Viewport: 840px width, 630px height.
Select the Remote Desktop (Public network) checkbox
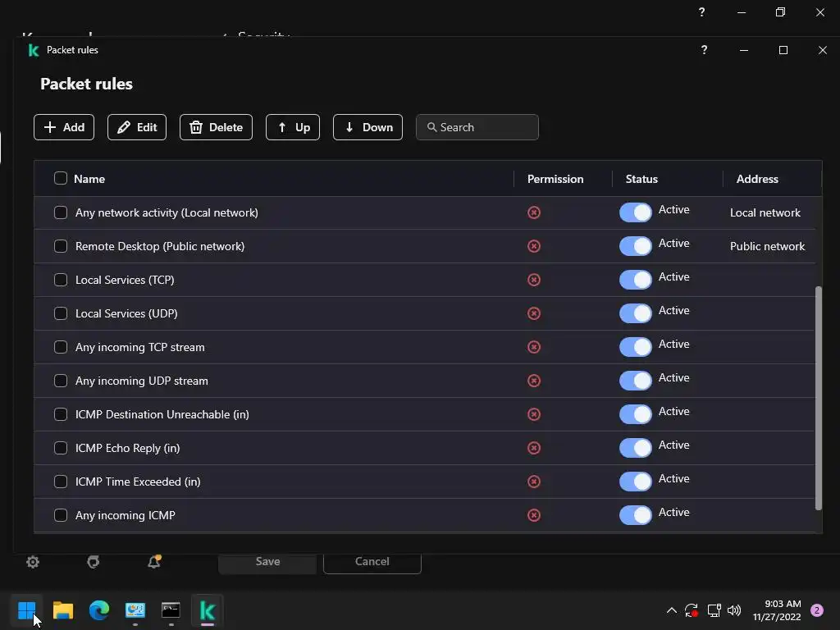(61, 246)
